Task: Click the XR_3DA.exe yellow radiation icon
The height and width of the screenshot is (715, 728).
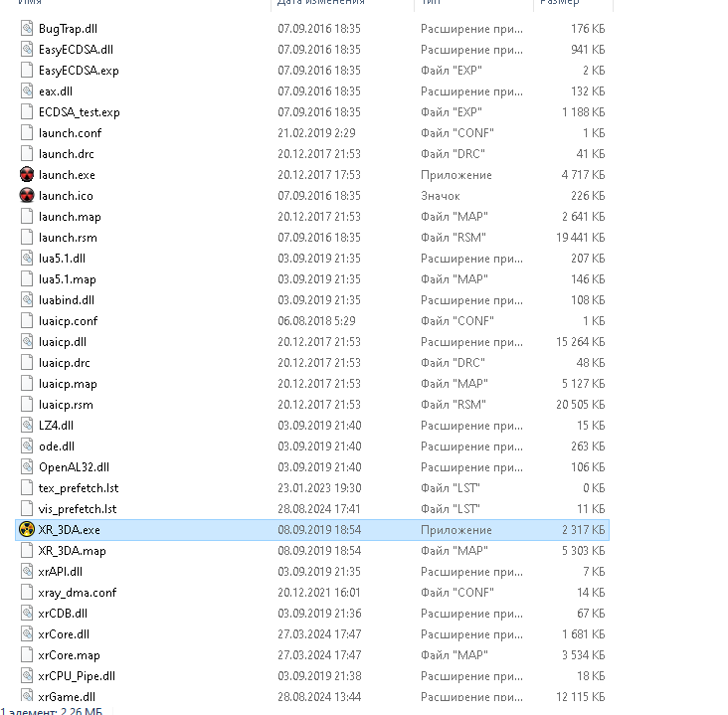Action: (27, 530)
